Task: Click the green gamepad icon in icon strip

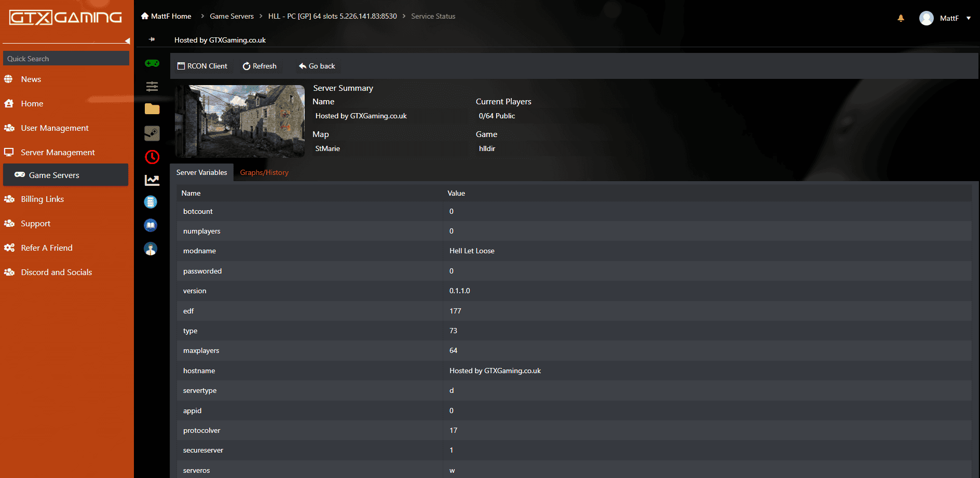Action: click(152, 63)
